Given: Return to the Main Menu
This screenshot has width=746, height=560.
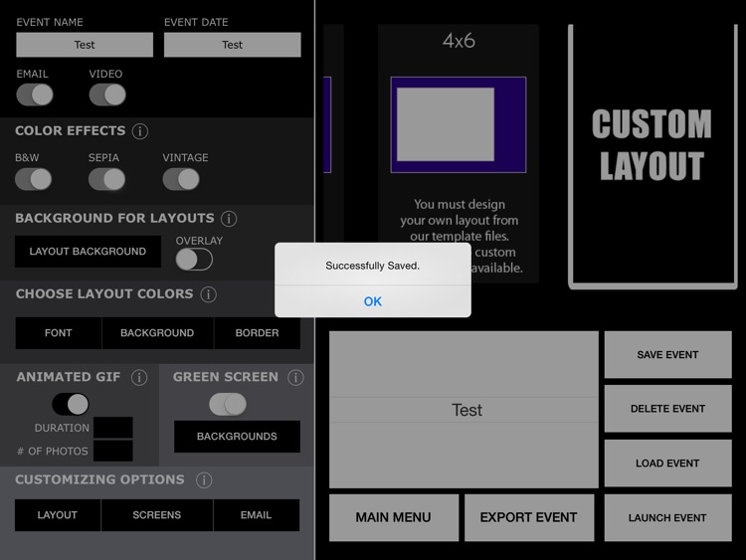Looking at the screenshot, I should [394, 517].
